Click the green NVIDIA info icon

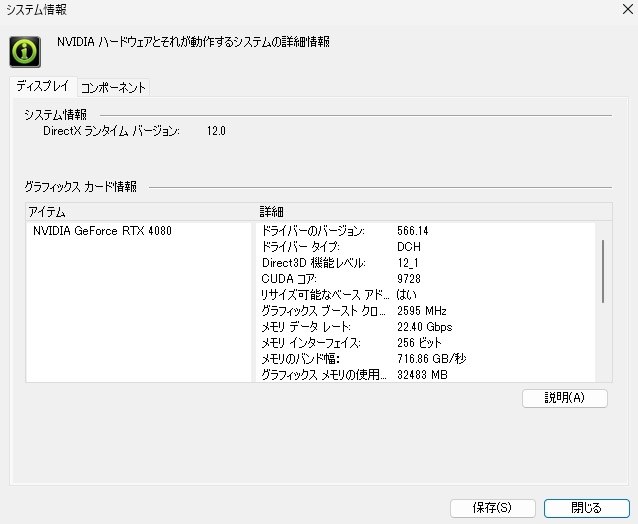coord(25,52)
